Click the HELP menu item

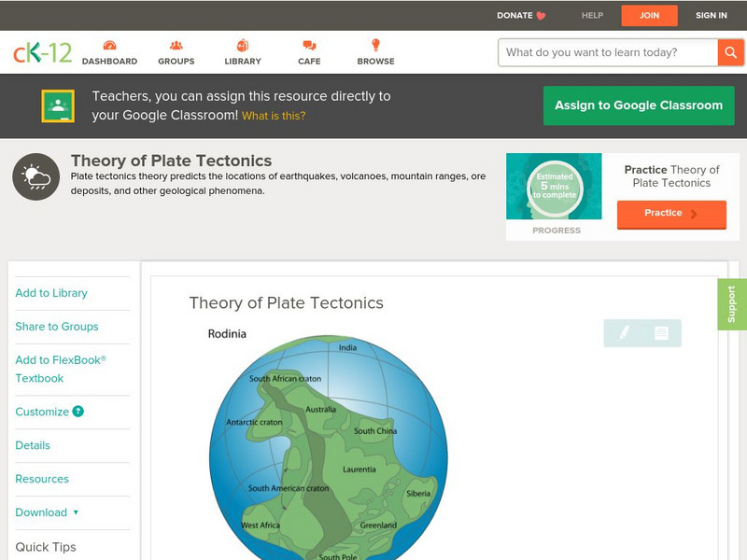click(592, 15)
